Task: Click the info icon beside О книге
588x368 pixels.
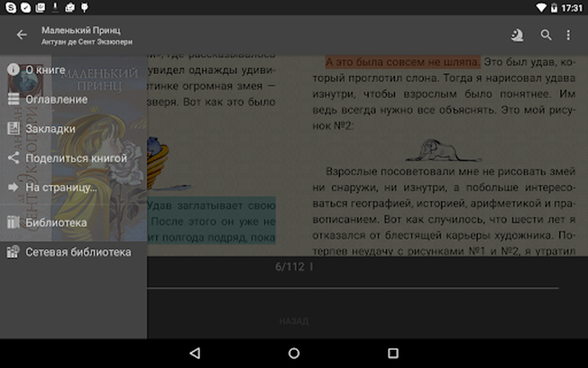Action: (x=13, y=70)
